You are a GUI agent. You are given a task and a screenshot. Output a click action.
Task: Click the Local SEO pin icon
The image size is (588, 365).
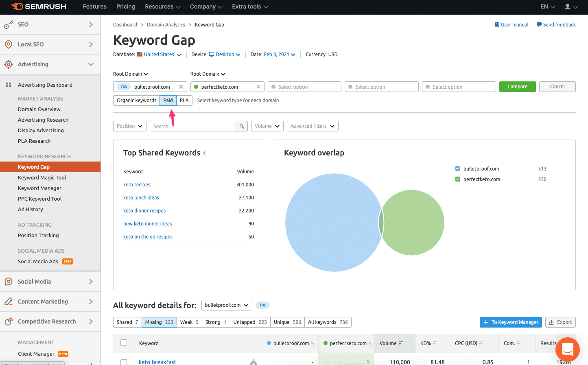pos(9,44)
